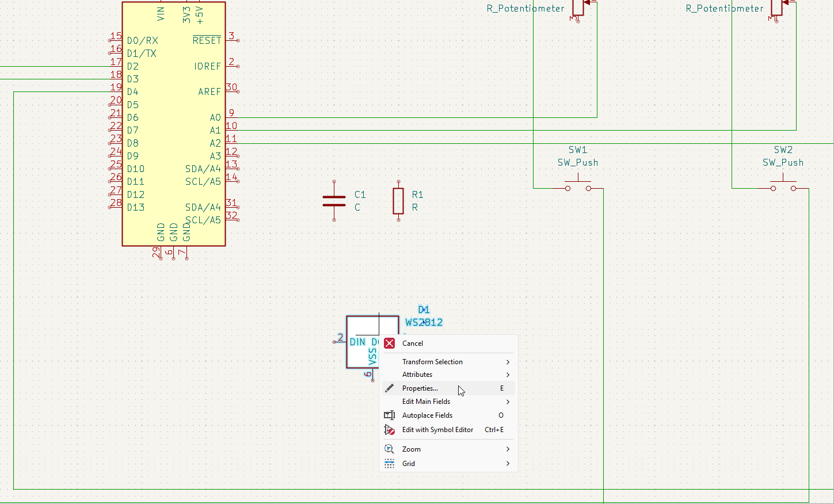
Task: Click the 'SDA/A4' label at pin 31
Action: pos(203,207)
